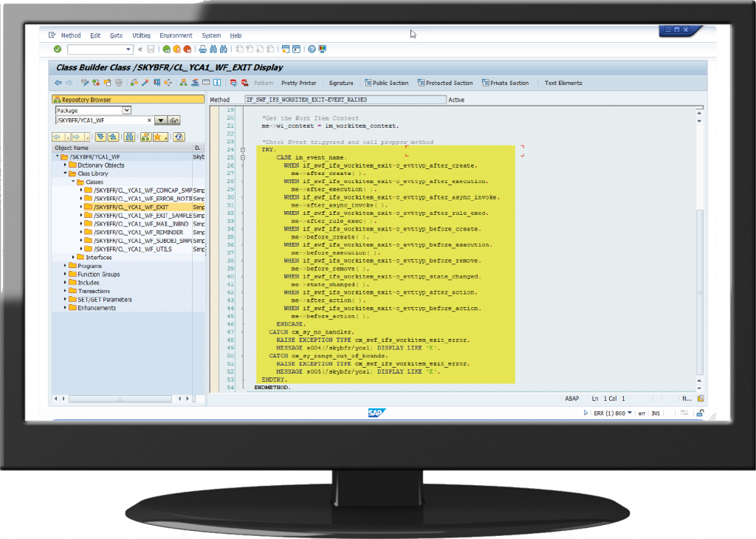Click the Display Object List hierarchy icon
The width and height of the screenshot is (756, 539).
tap(183, 83)
